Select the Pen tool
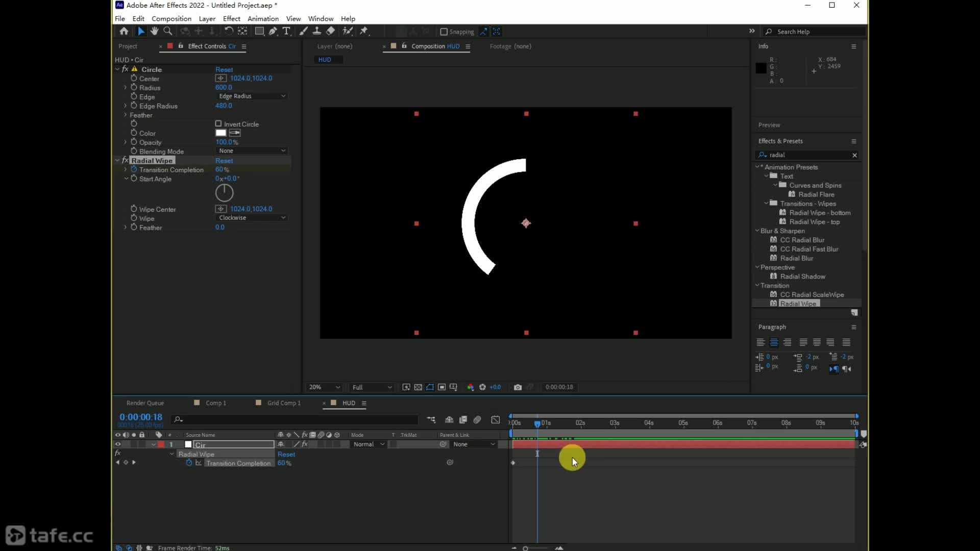 (x=273, y=31)
